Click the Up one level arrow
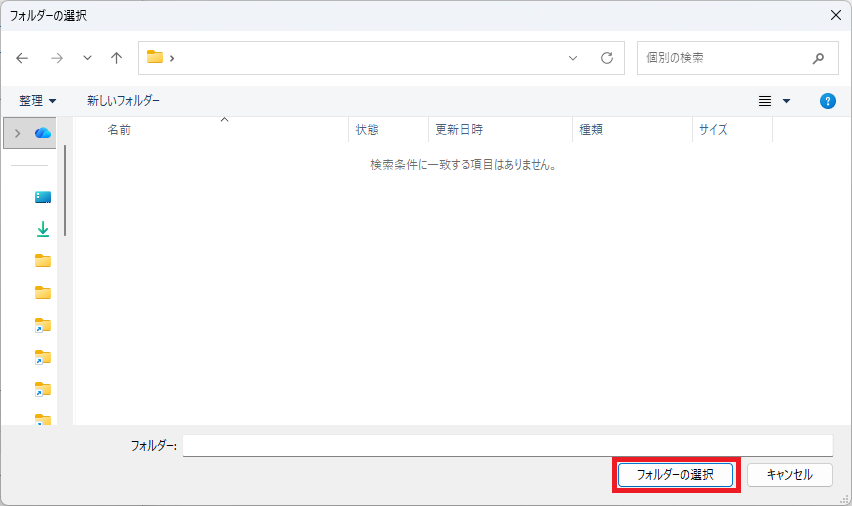 pos(116,58)
